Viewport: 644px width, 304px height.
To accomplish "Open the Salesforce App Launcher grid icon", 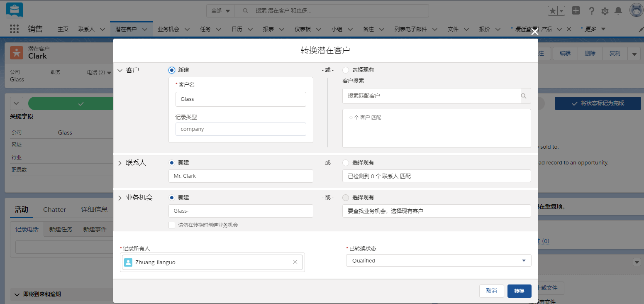I will point(14,29).
